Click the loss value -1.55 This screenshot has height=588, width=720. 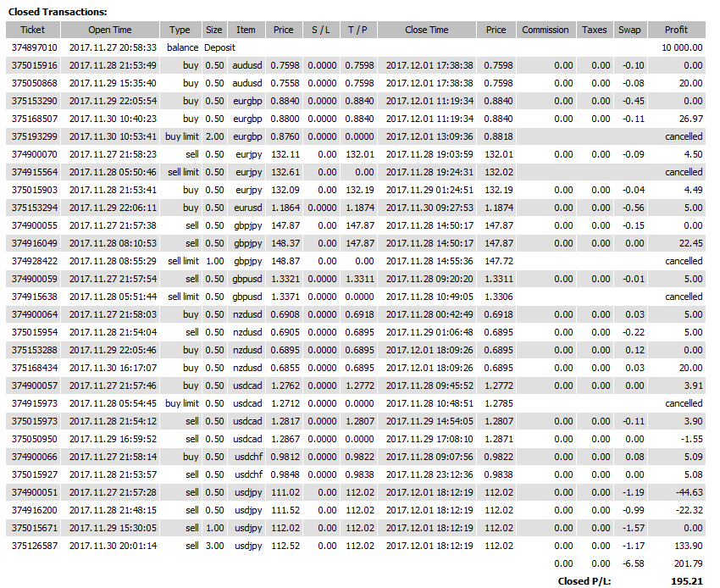click(692, 439)
